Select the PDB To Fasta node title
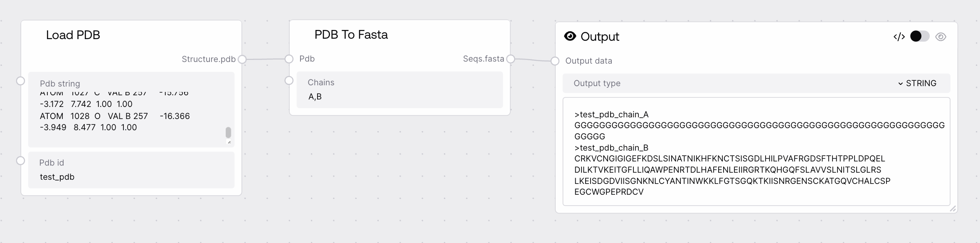Screen dimensions: 980x243 pos(351,35)
